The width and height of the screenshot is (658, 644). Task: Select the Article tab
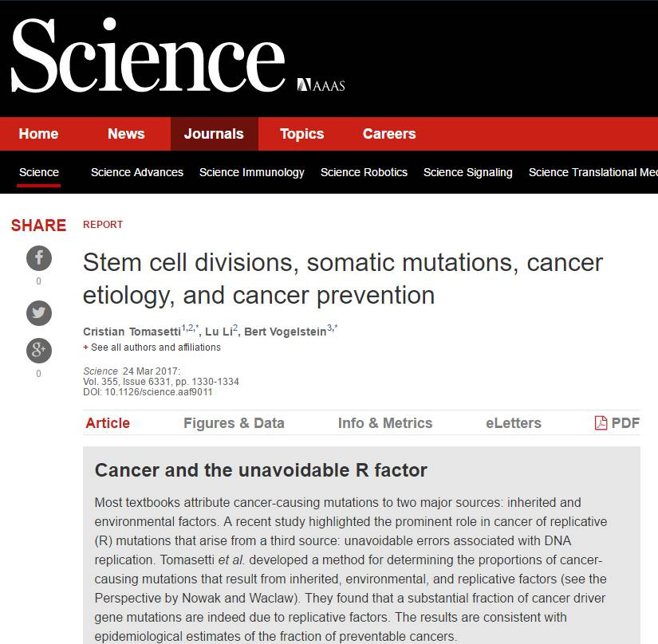click(x=108, y=423)
